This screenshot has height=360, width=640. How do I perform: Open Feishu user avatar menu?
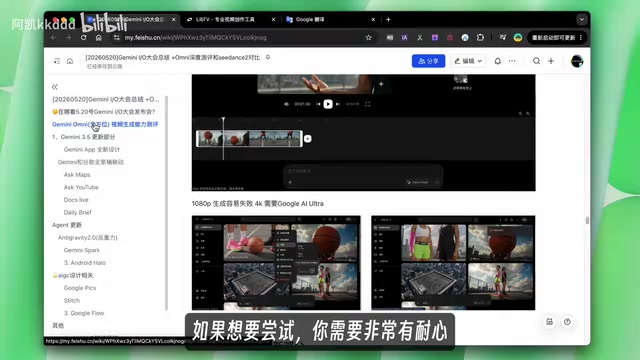[577, 61]
